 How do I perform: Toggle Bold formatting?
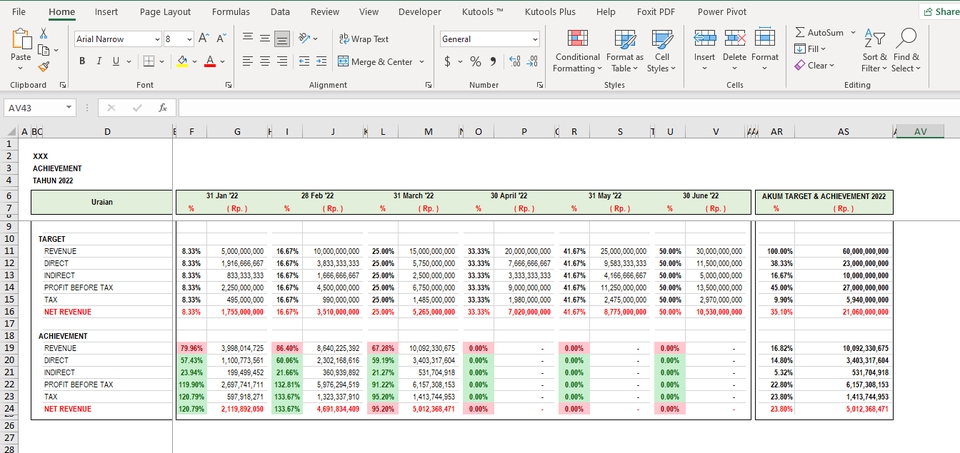[82, 61]
